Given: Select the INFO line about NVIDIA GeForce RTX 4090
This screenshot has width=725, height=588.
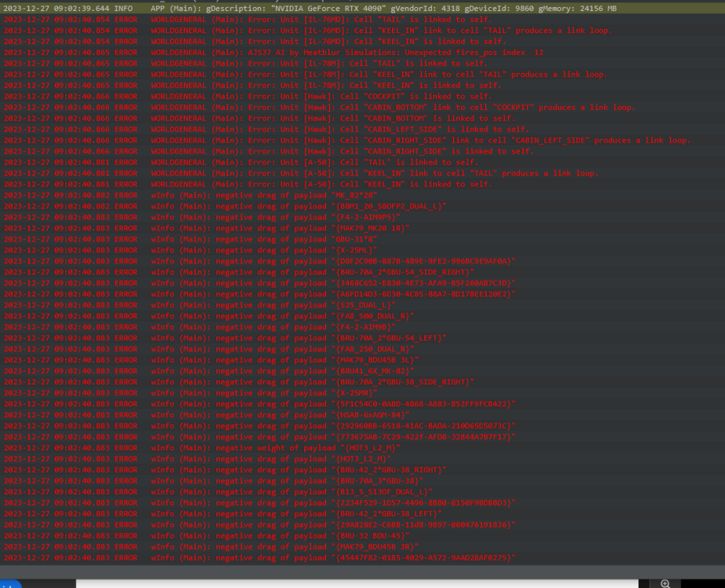Looking at the screenshot, I should coord(362,9).
